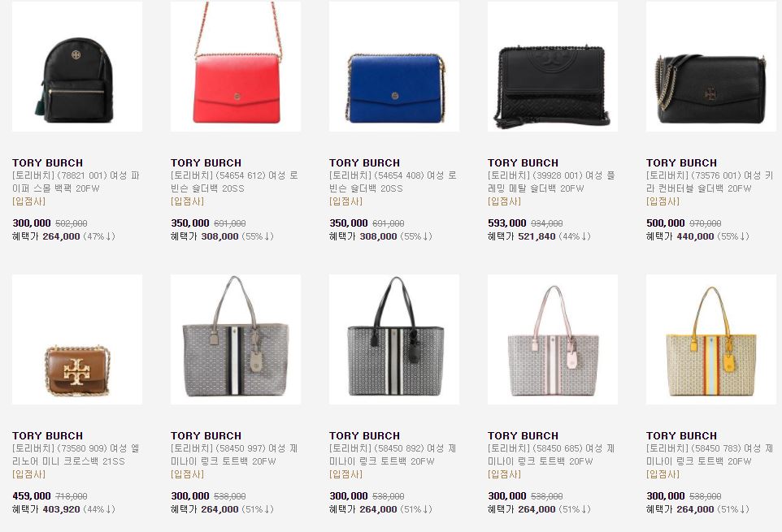
Task: Open the brown Eleanor mini crossbag image
Action: (x=76, y=340)
